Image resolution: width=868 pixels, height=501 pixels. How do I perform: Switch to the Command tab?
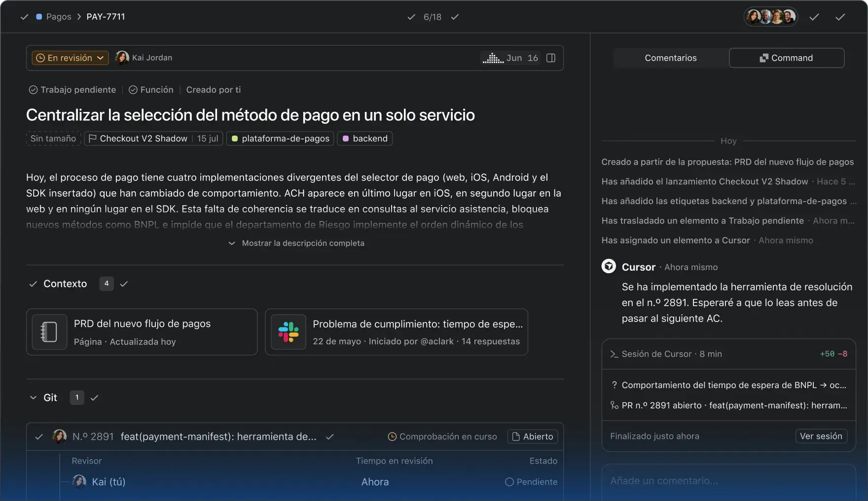(x=787, y=58)
